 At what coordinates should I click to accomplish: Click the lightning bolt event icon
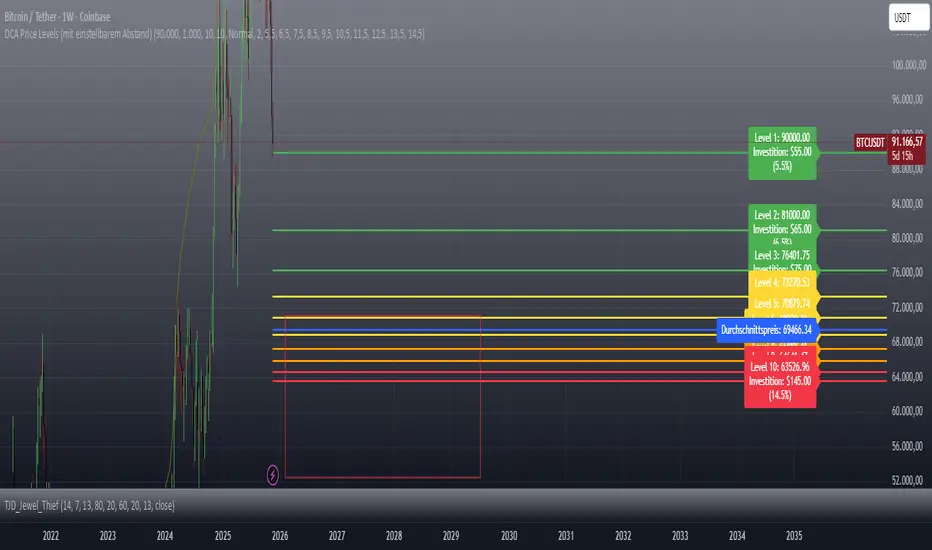(x=272, y=475)
